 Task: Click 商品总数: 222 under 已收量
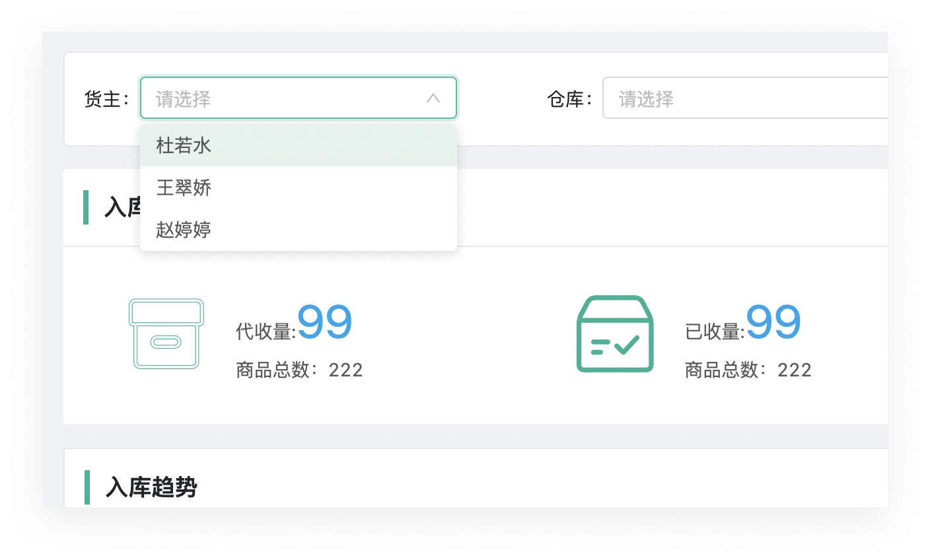coord(748,370)
